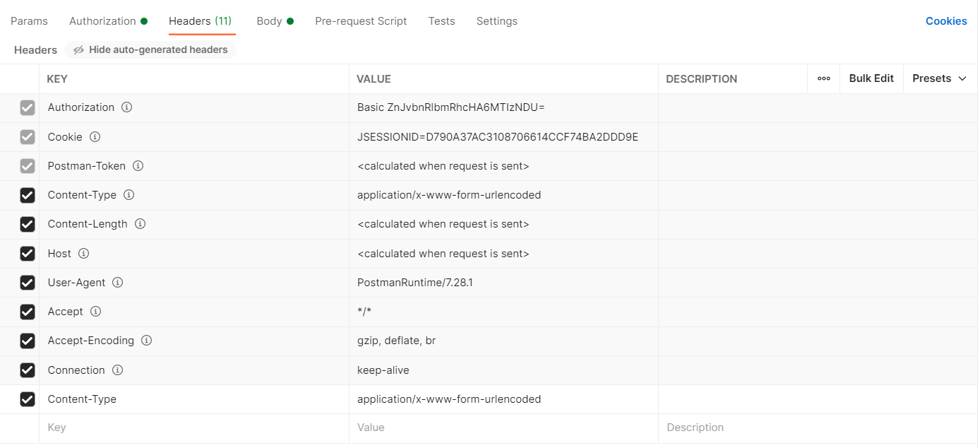Click the Bulk Edit button
Viewport: 980px width, 448px height.
click(871, 78)
